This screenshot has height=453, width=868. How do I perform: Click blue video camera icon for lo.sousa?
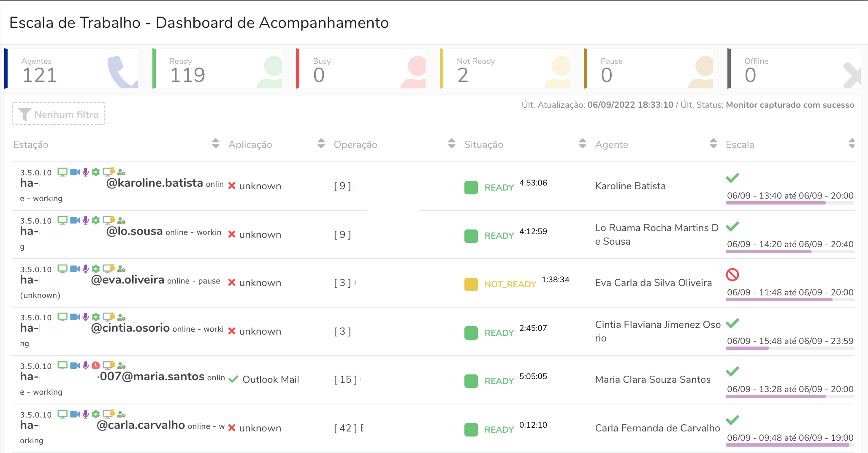(75, 220)
